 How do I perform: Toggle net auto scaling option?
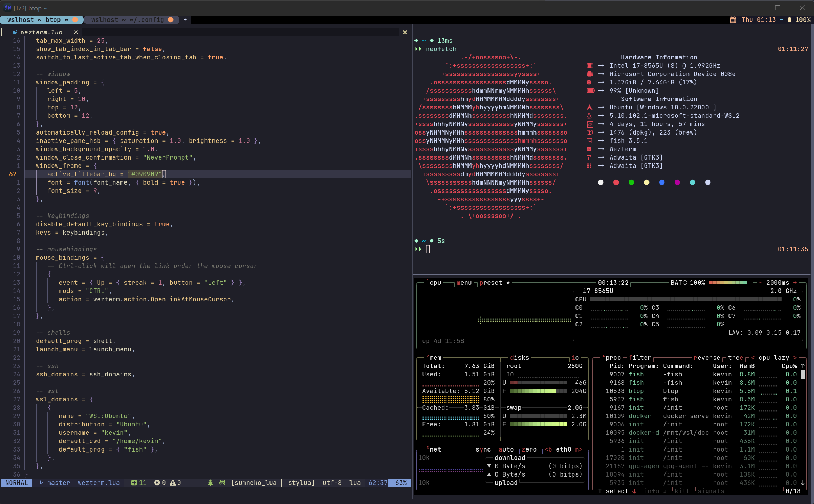(506, 449)
